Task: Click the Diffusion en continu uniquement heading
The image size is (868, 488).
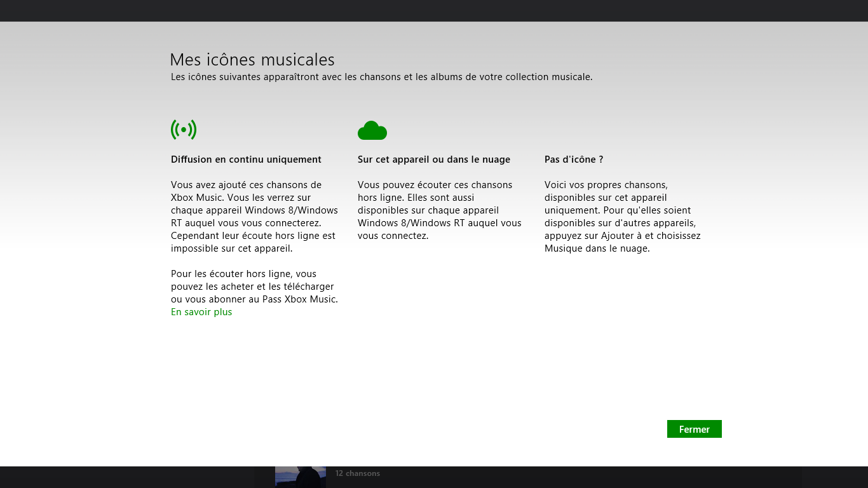Action: pyautogui.click(x=246, y=159)
